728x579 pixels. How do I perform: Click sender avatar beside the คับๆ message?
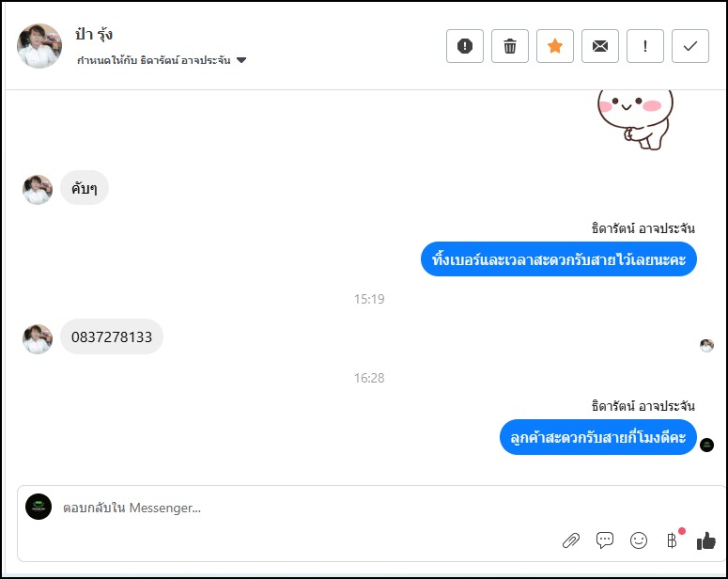[38, 189]
